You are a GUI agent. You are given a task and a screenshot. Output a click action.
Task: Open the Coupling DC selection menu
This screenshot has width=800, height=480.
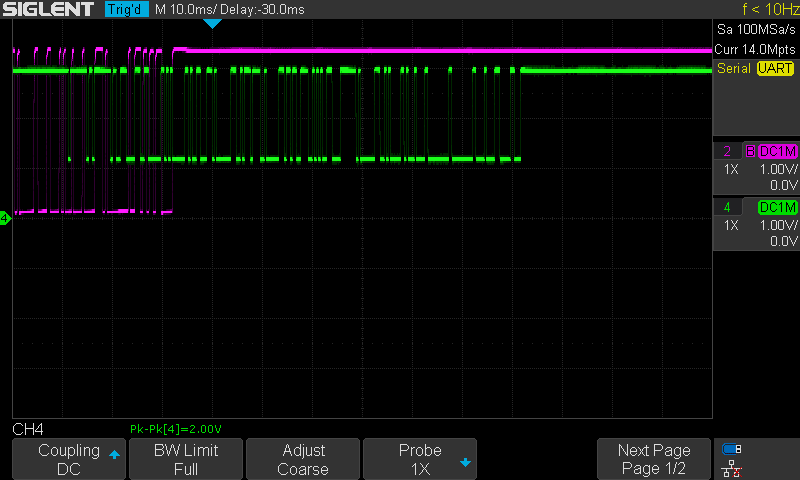[68, 459]
